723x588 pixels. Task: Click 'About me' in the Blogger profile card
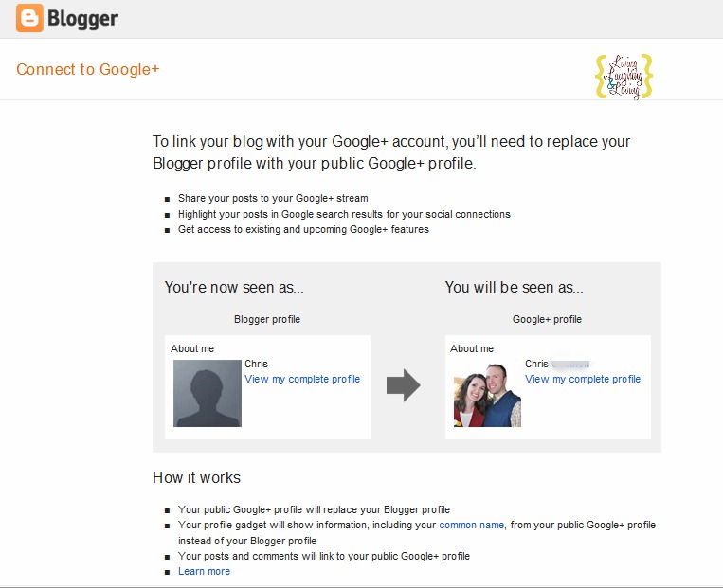pos(192,348)
